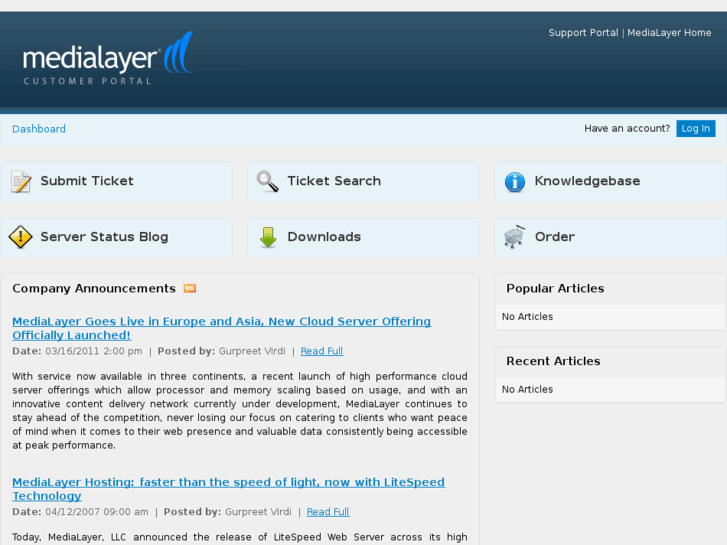Screen dimensions: 727x545
Task: Open the Downloads label
Action: [324, 237]
